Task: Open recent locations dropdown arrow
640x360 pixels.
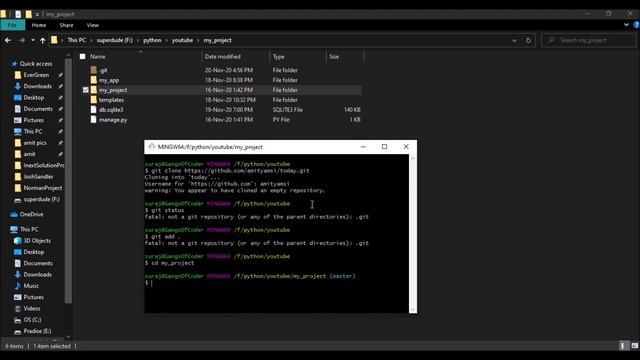Action: [x=33, y=40]
